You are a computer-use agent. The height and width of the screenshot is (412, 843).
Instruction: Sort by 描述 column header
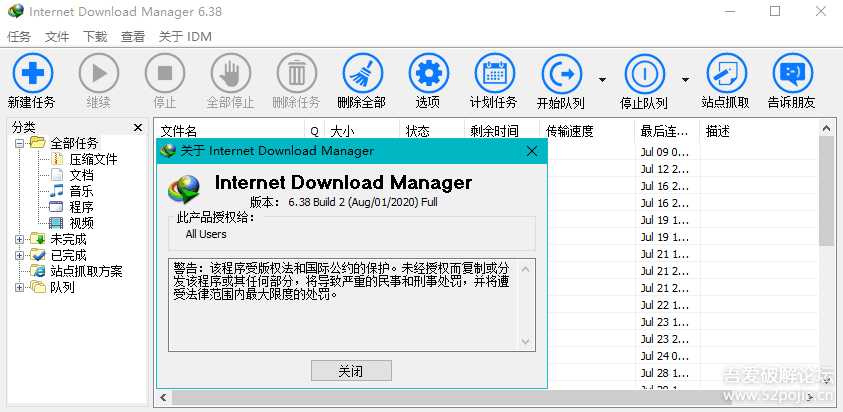click(759, 131)
